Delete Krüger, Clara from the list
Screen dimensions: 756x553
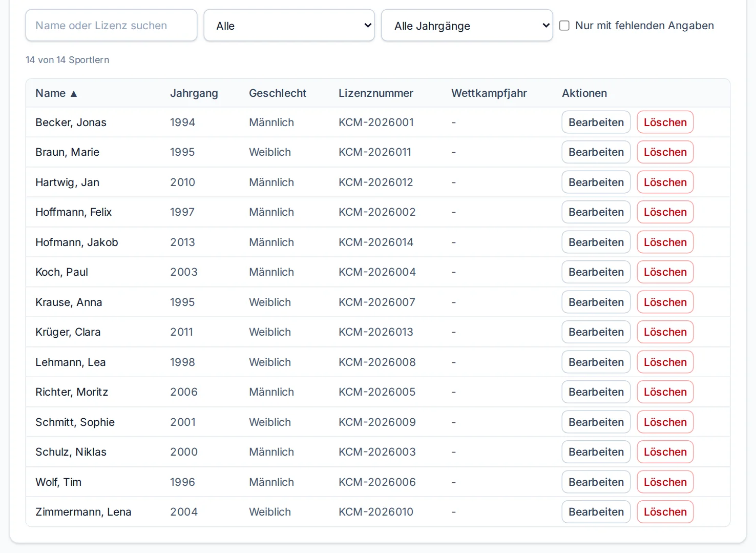coord(665,332)
